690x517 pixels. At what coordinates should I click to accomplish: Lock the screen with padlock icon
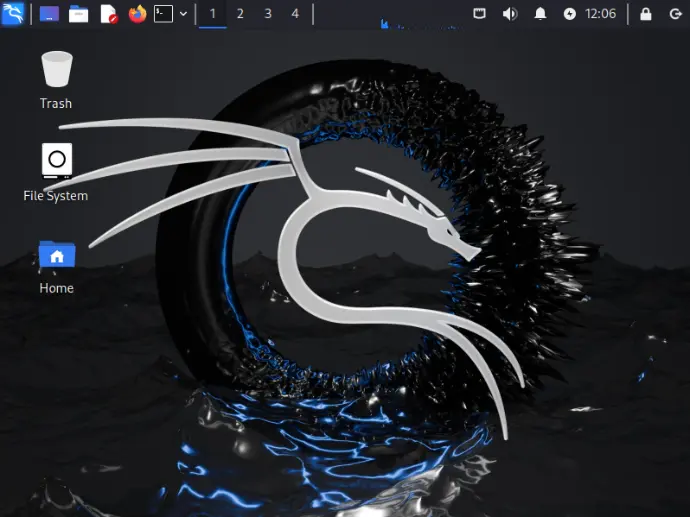point(646,14)
